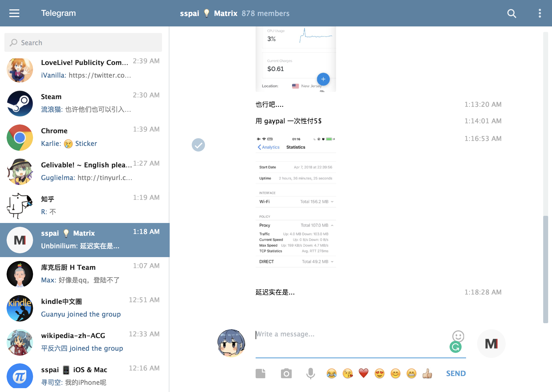Click SEND button to send message
This screenshot has width=552, height=392.
pos(456,372)
